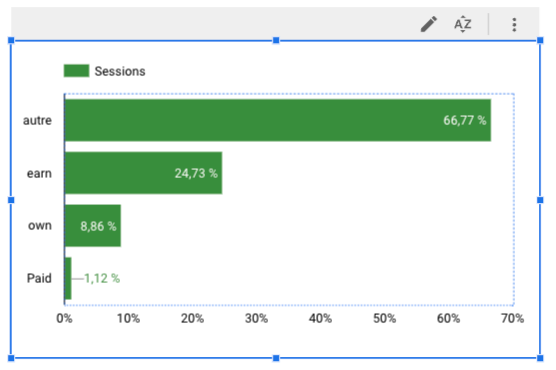
Task: Select the 1,12 % data label
Action: [102, 278]
